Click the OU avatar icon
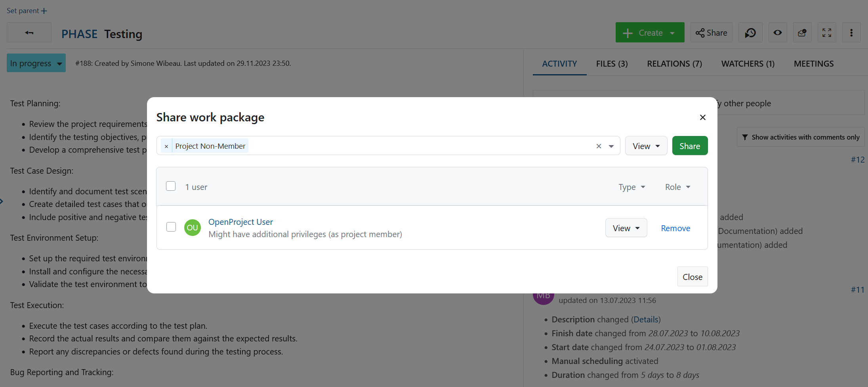This screenshot has width=868, height=387. 193,228
